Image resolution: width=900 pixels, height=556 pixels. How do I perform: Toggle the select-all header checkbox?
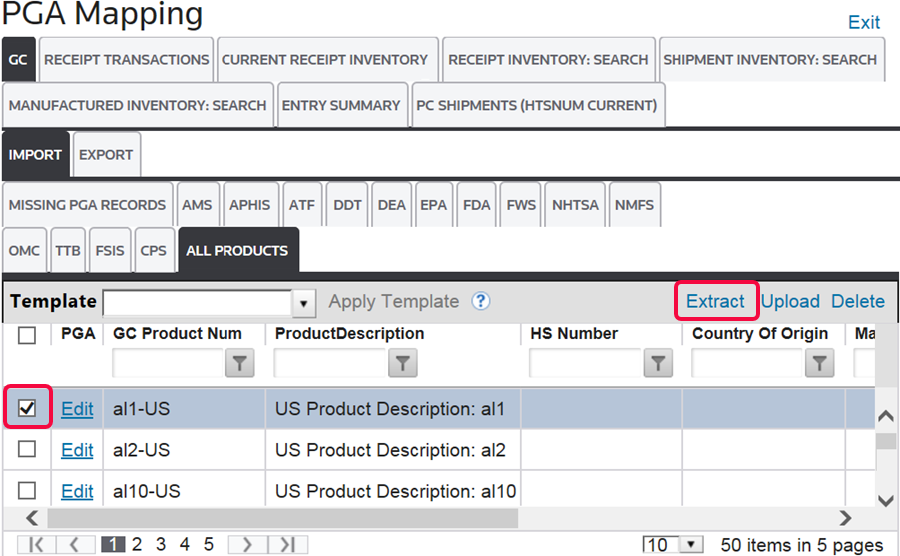click(27, 335)
